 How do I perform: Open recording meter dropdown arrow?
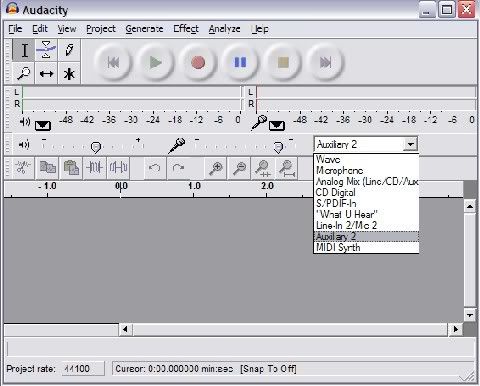(277, 125)
